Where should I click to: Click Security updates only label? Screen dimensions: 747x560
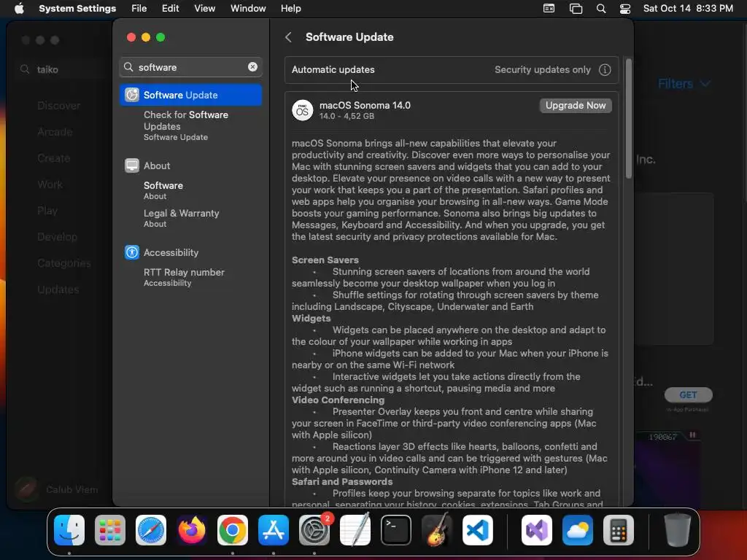[x=542, y=69]
